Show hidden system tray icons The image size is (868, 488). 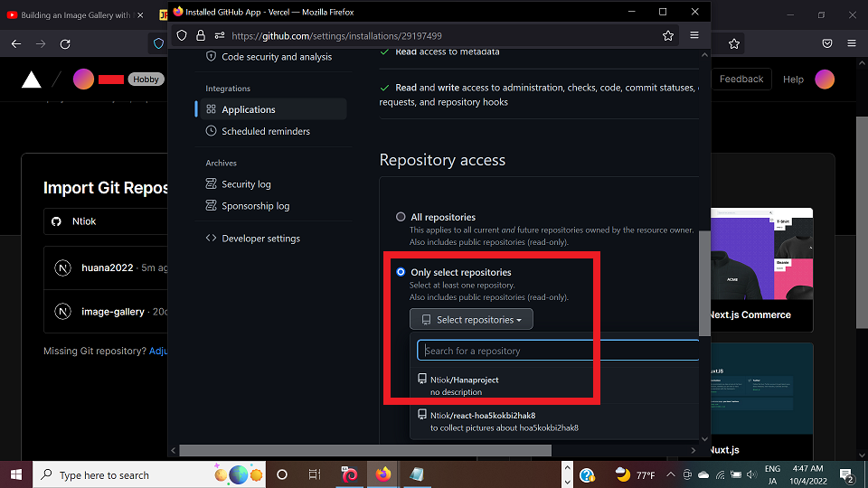pos(670,474)
